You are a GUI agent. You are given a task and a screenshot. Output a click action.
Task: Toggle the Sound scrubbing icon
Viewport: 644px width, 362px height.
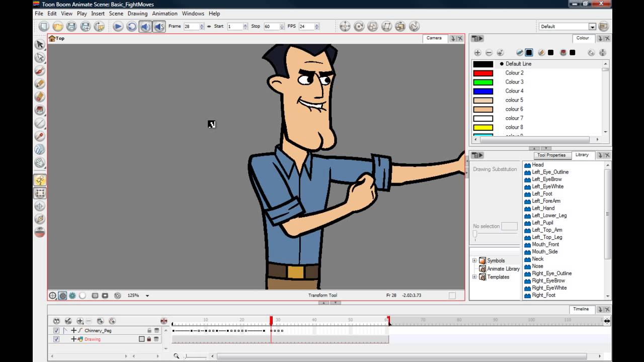tap(159, 27)
